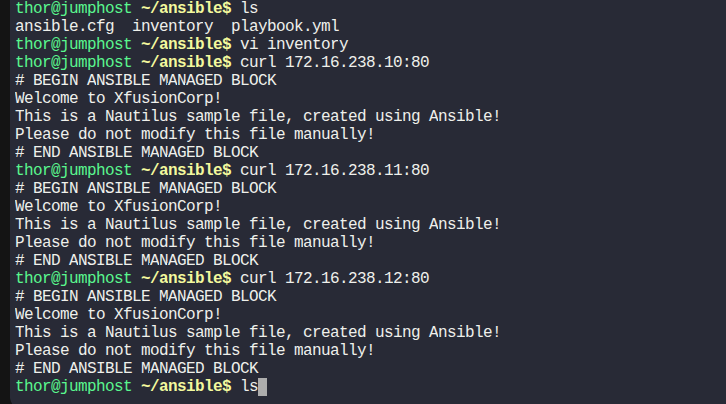Click the 'vi inventory' command text

click(294, 44)
